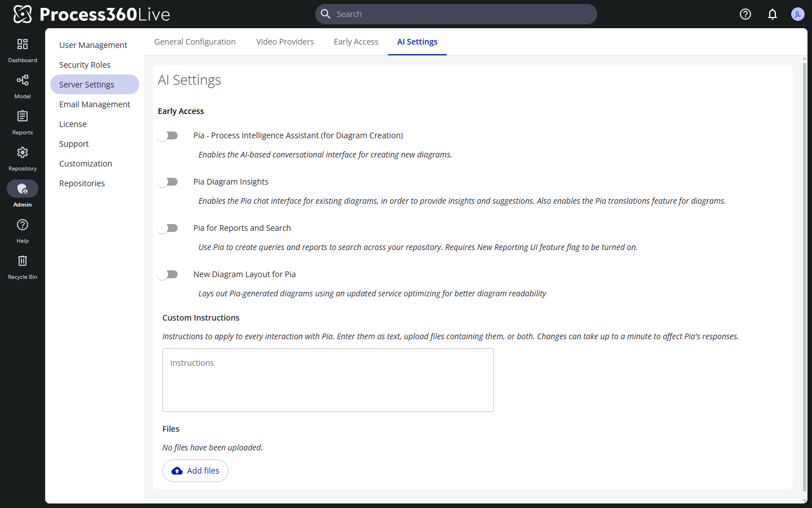Switch to General Configuration tab
Screen dimensions: 812x508
tap(195, 42)
